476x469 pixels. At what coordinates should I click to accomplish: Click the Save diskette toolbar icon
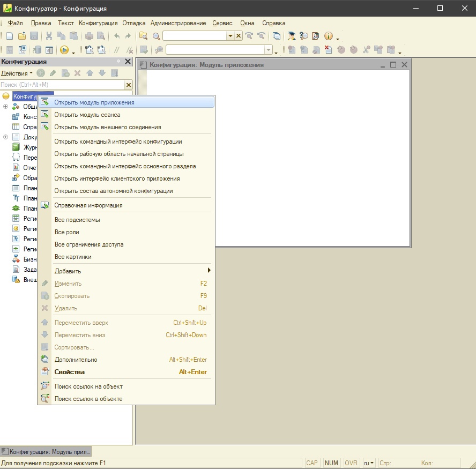(x=34, y=36)
